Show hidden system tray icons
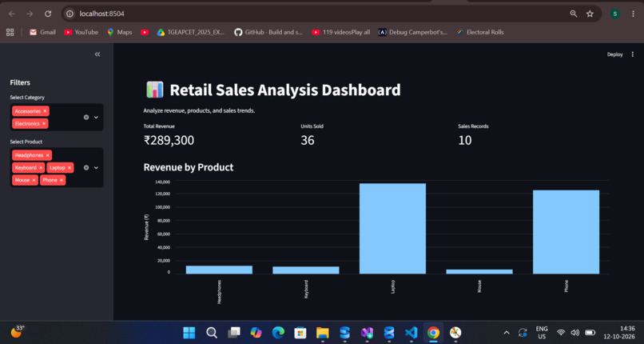 click(x=507, y=332)
